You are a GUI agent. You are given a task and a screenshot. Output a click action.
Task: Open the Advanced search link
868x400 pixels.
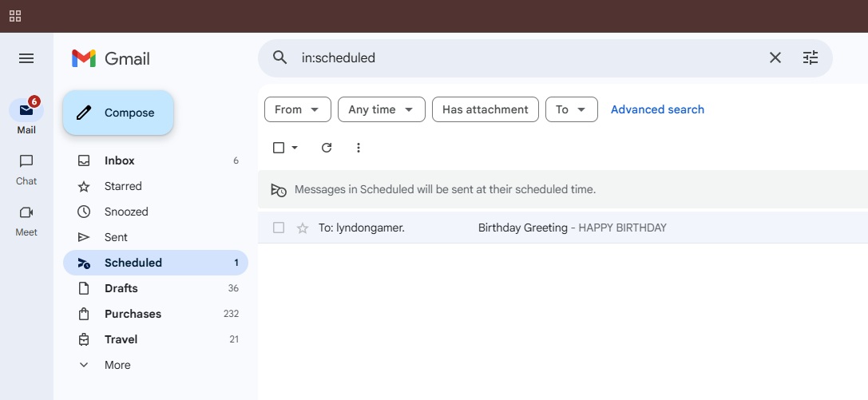(657, 109)
